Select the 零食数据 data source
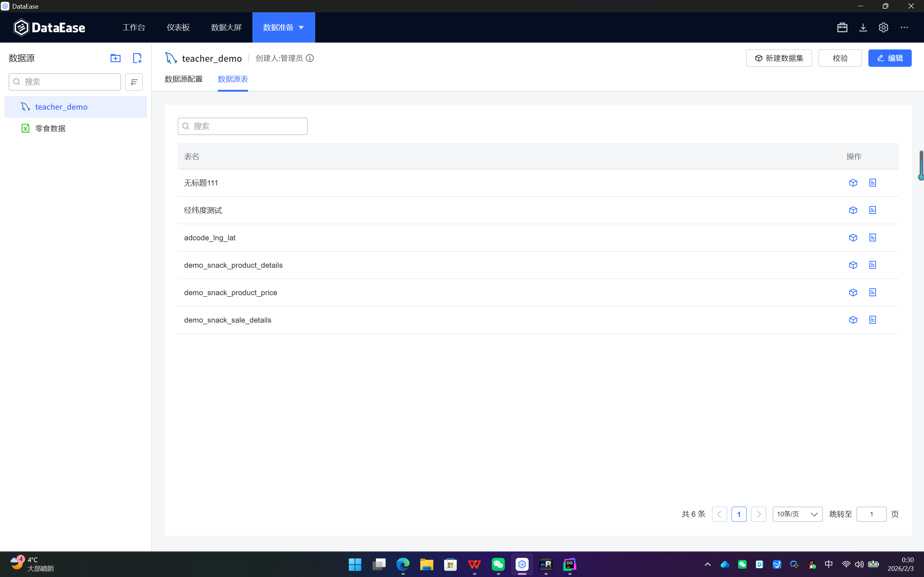 [x=50, y=128]
